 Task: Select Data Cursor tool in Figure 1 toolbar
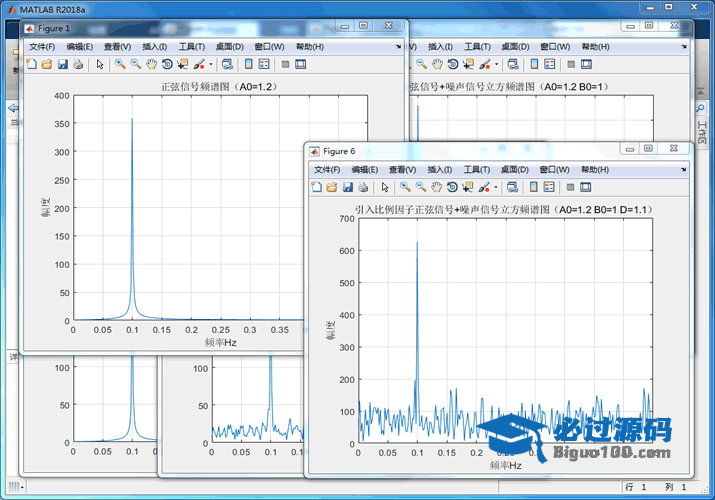pos(182,64)
